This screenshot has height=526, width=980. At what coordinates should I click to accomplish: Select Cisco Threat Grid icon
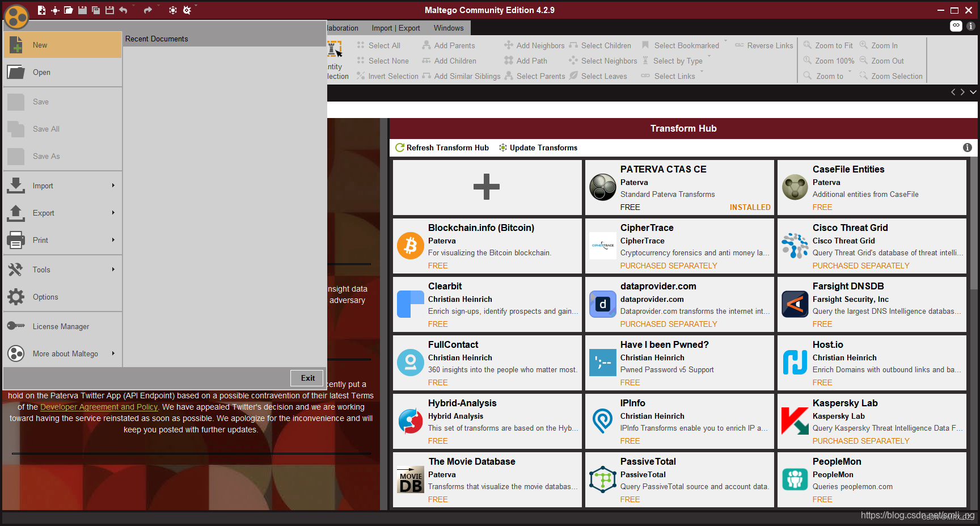[795, 246]
